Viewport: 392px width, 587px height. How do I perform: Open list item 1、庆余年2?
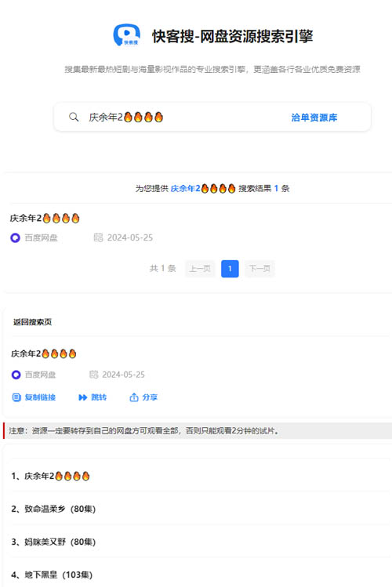[x=50, y=476]
